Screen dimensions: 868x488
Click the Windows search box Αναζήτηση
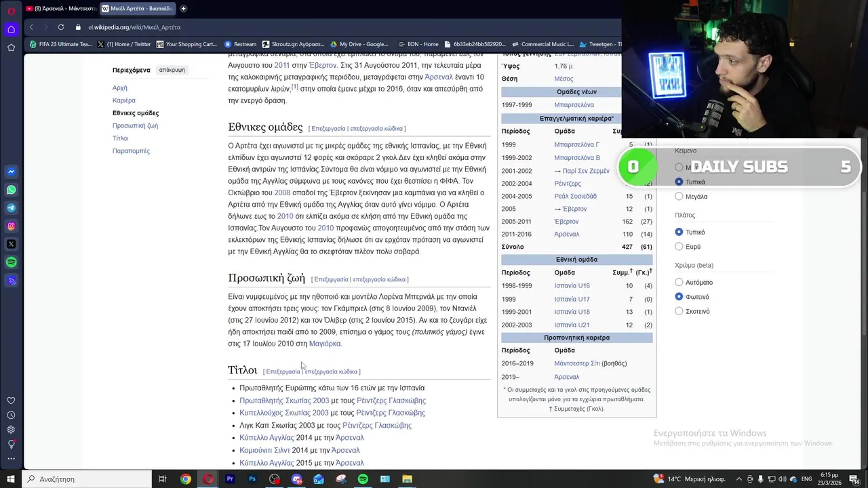click(x=88, y=479)
